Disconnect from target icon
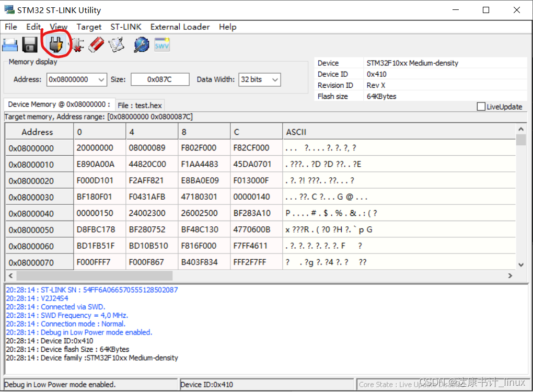This screenshot has width=533, height=392. pyautogui.click(x=77, y=44)
